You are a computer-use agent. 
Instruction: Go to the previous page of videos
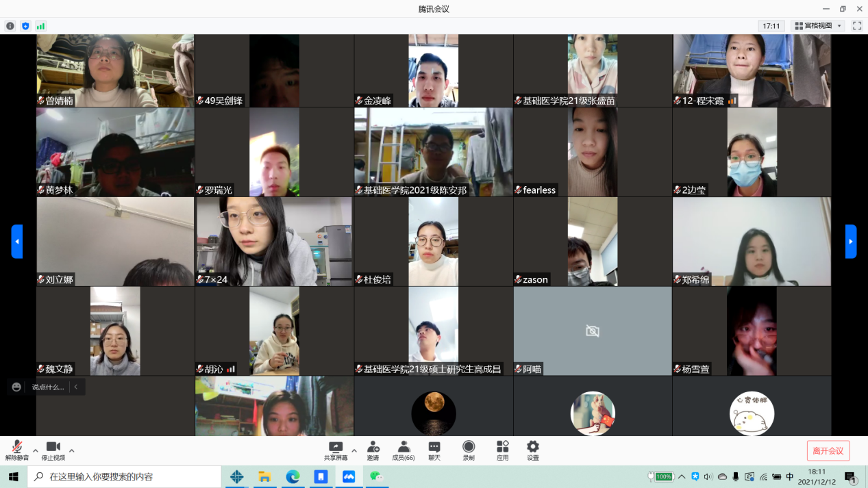click(17, 242)
